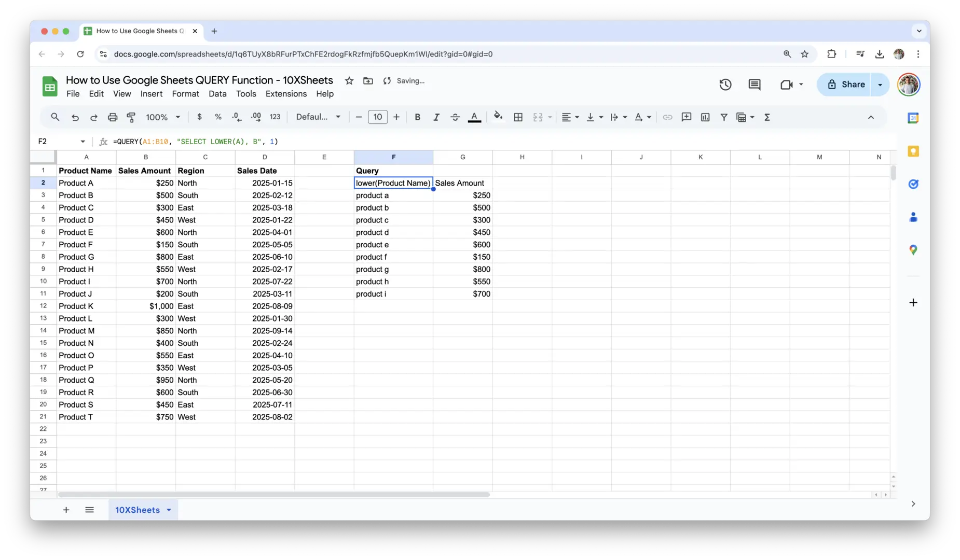Click the Share button
Viewport: 960px width, 560px height.
[846, 85]
